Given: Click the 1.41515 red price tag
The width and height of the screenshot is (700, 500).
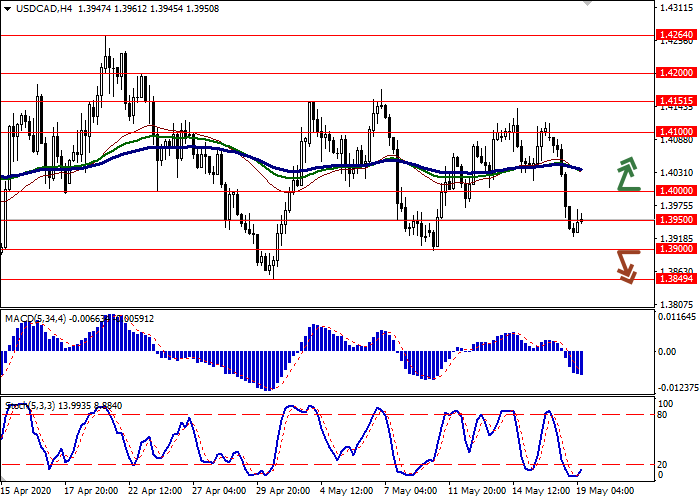Looking at the screenshot, I should [676, 101].
